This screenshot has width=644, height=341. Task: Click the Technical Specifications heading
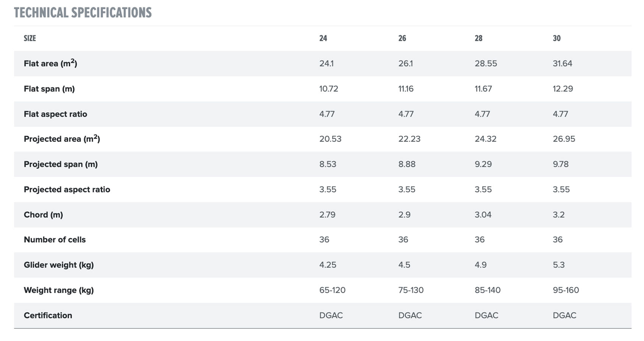83,13
